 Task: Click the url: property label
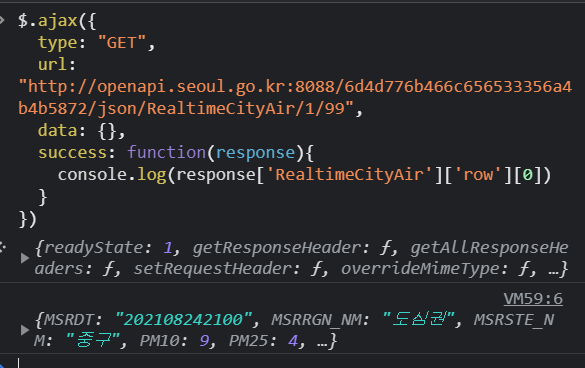pos(57,65)
